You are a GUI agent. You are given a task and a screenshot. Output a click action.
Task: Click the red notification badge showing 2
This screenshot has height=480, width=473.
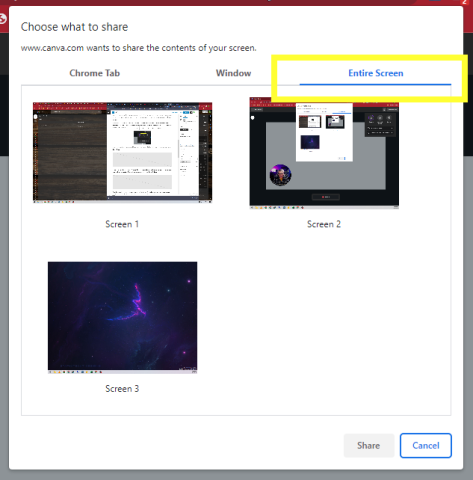(464, 2)
